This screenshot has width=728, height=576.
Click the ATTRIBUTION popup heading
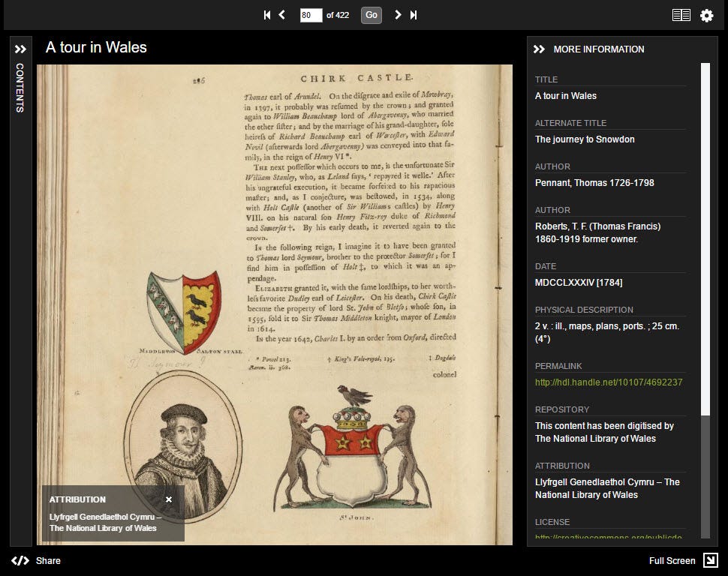point(77,499)
